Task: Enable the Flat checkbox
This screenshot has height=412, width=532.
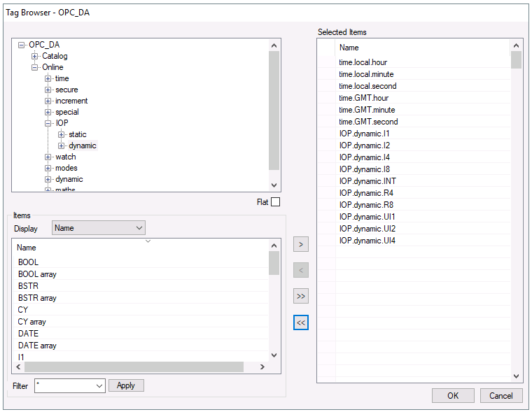Action: click(x=276, y=202)
